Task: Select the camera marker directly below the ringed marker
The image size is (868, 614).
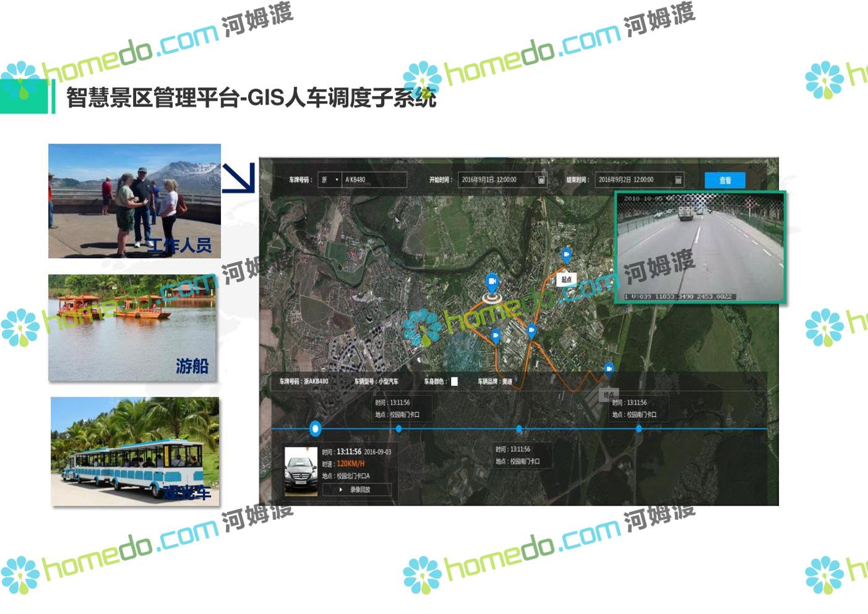Action: [x=496, y=336]
